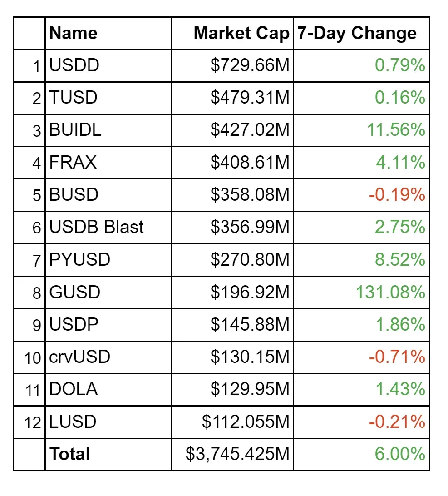Click the total market cap $3,745.425M

(x=237, y=454)
